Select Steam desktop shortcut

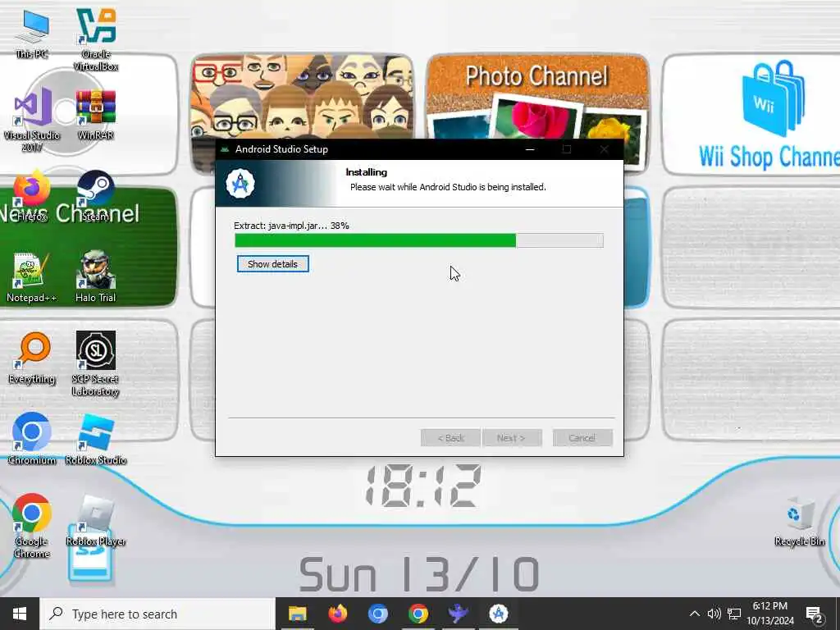coord(96,195)
